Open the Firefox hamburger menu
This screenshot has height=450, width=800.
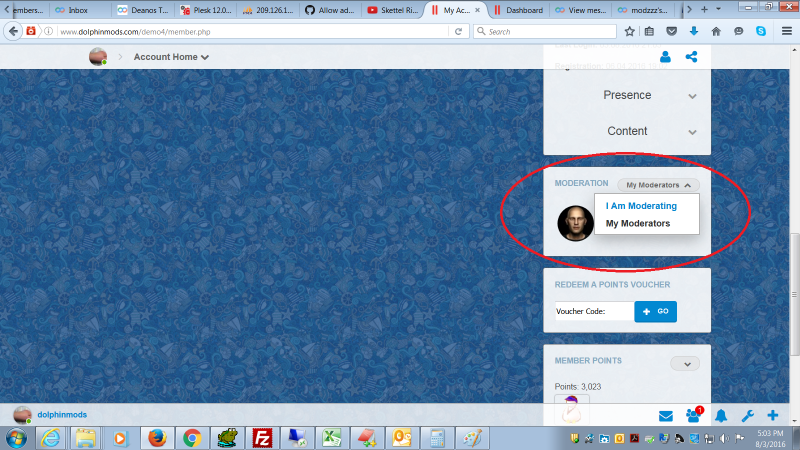787,32
